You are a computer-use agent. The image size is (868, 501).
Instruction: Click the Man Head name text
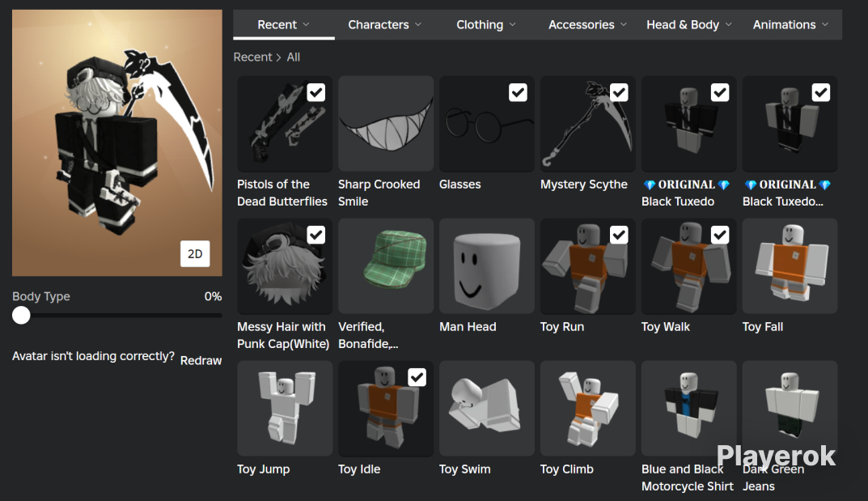pos(468,327)
